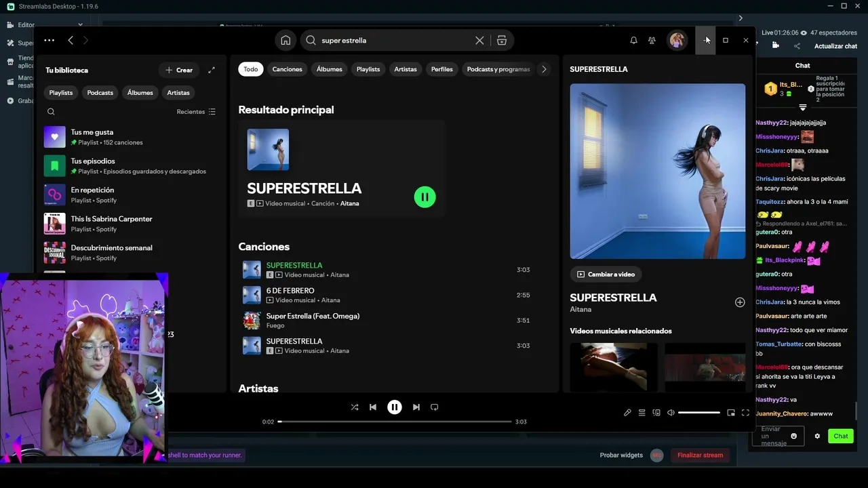Click Probar widgets in Streamlabs
Screen dimensions: 868x488
pyautogui.click(x=621, y=455)
